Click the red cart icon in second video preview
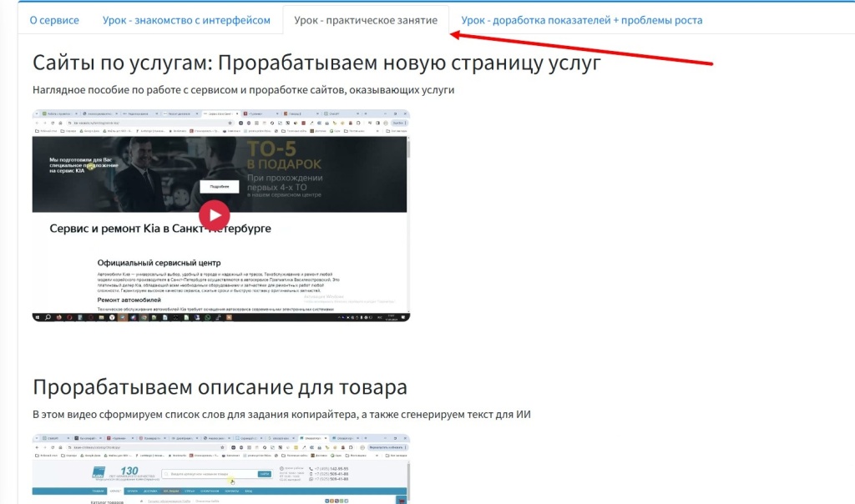Viewport: 855px width, 504px height. pos(402,500)
